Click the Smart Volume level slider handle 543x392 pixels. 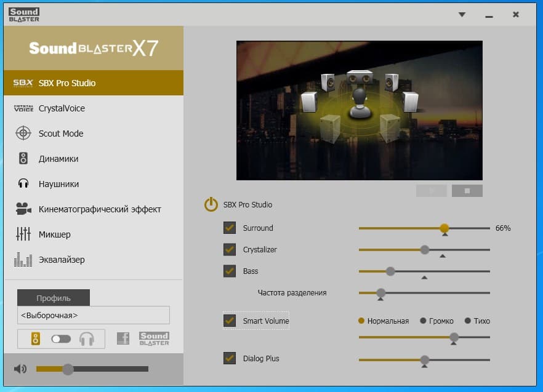(x=454, y=337)
